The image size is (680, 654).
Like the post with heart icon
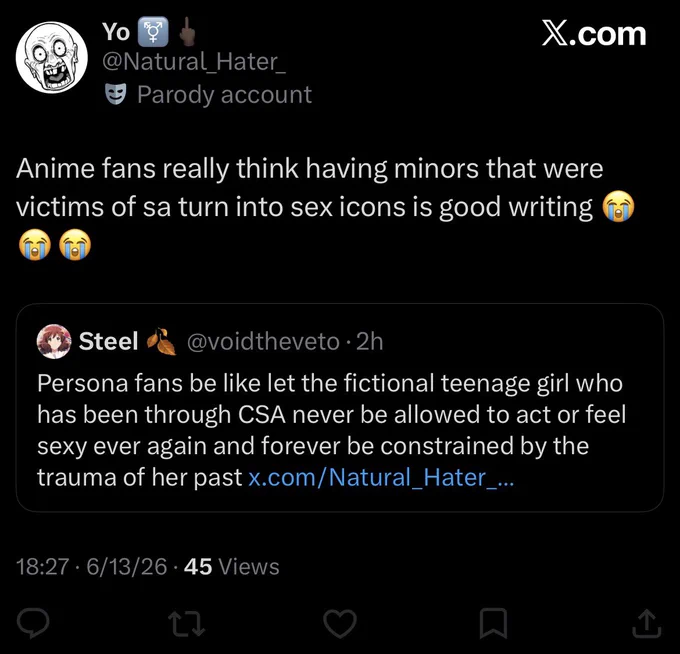(340, 623)
